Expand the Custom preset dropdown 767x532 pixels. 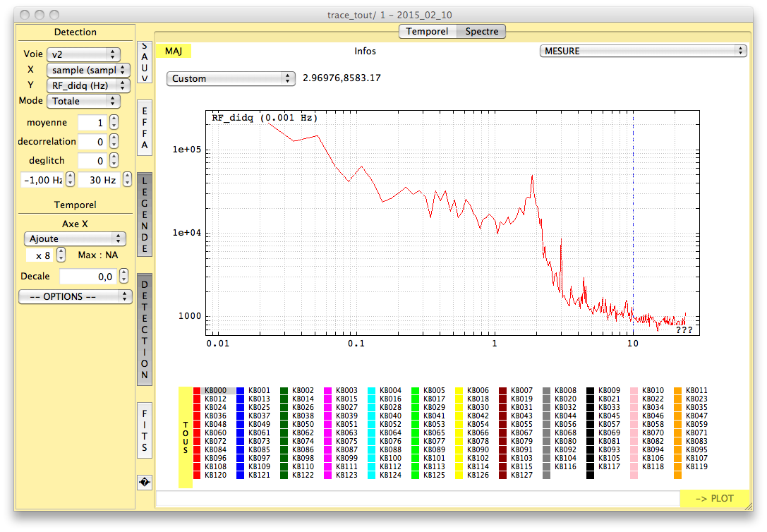coord(230,78)
